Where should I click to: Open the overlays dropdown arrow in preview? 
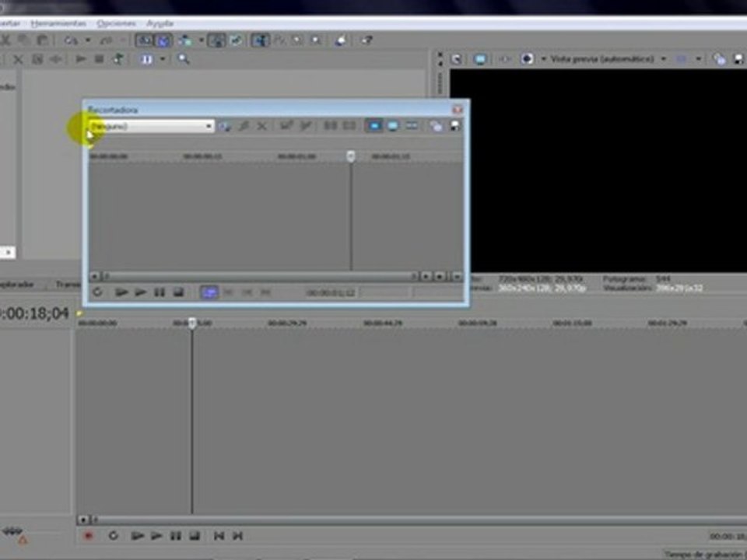699,59
